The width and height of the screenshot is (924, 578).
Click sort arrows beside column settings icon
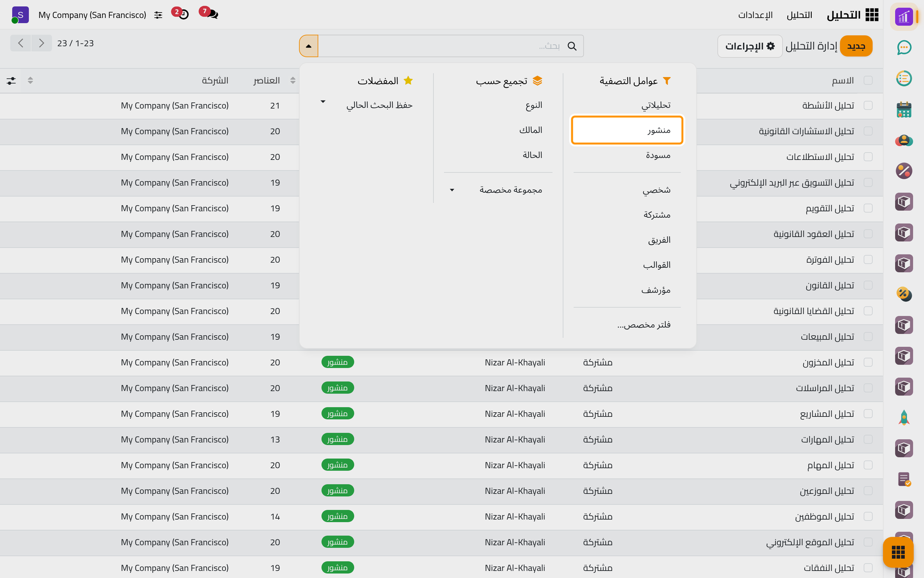(x=30, y=80)
